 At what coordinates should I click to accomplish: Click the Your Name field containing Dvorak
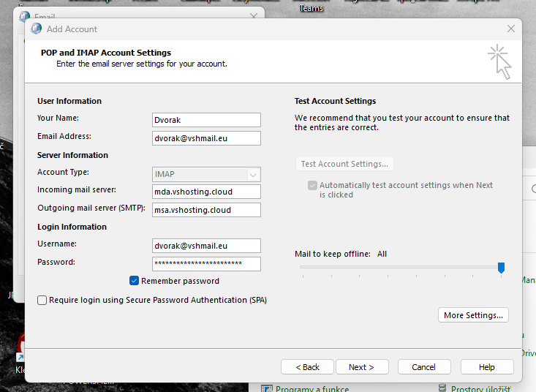[x=206, y=120]
